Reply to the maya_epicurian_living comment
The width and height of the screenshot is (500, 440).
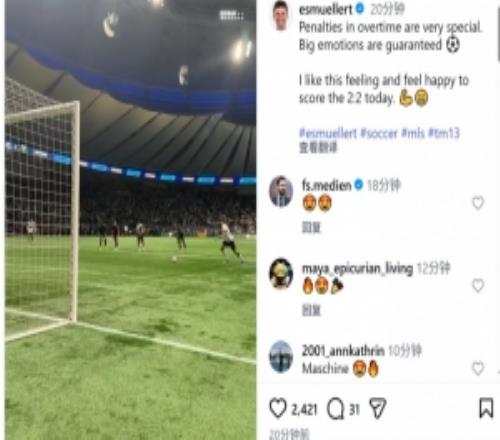[x=311, y=310]
